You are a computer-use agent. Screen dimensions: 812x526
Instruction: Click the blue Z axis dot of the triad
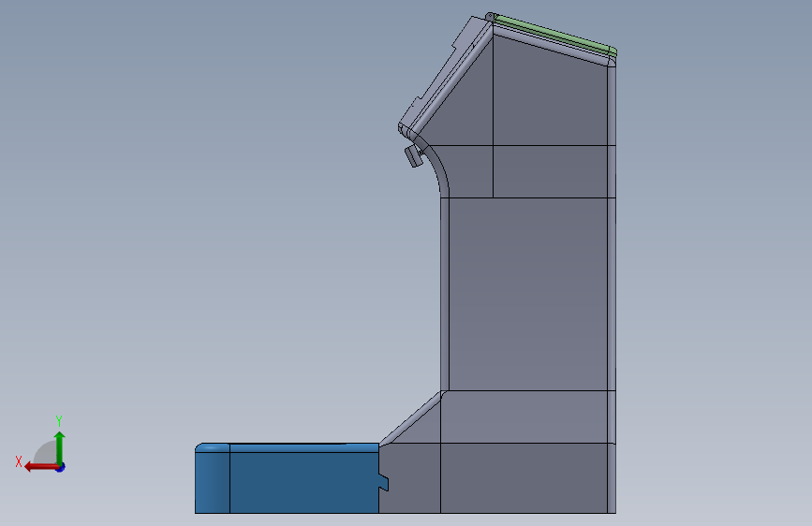point(61,467)
